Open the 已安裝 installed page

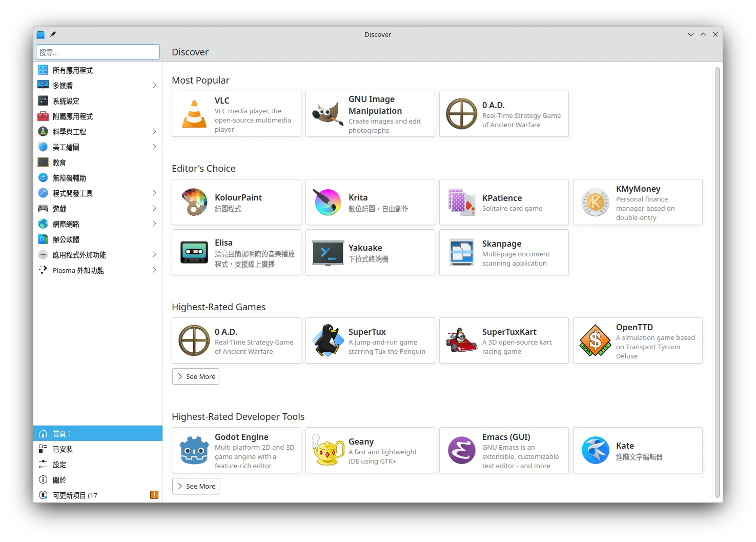point(63,449)
